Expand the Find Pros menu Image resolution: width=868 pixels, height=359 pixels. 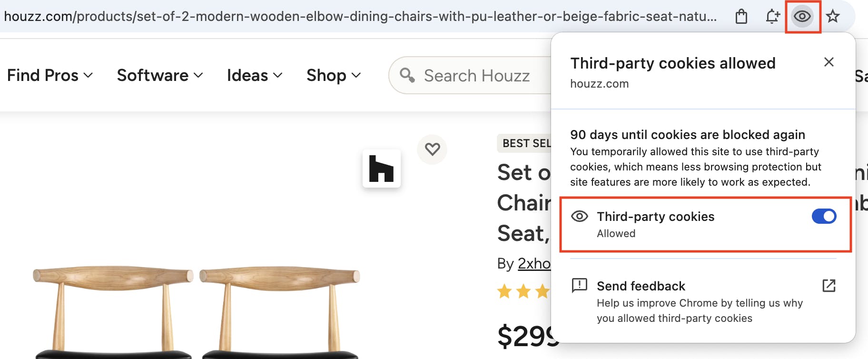[50, 75]
